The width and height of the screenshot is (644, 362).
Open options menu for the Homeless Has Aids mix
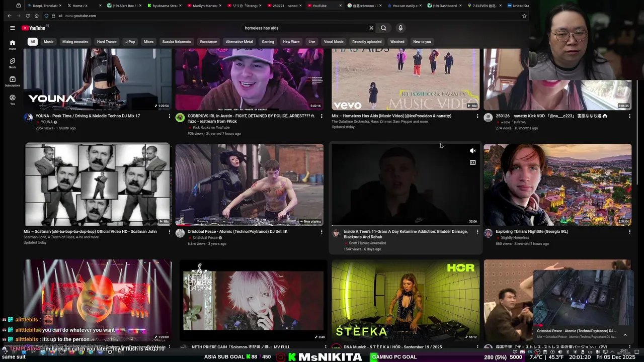pos(477,116)
